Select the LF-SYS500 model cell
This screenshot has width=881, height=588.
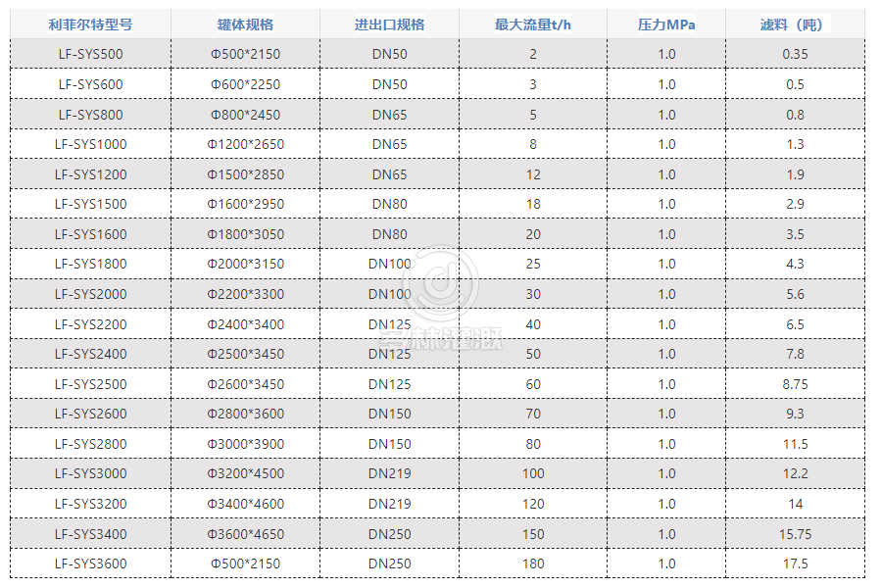[x=90, y=54]
